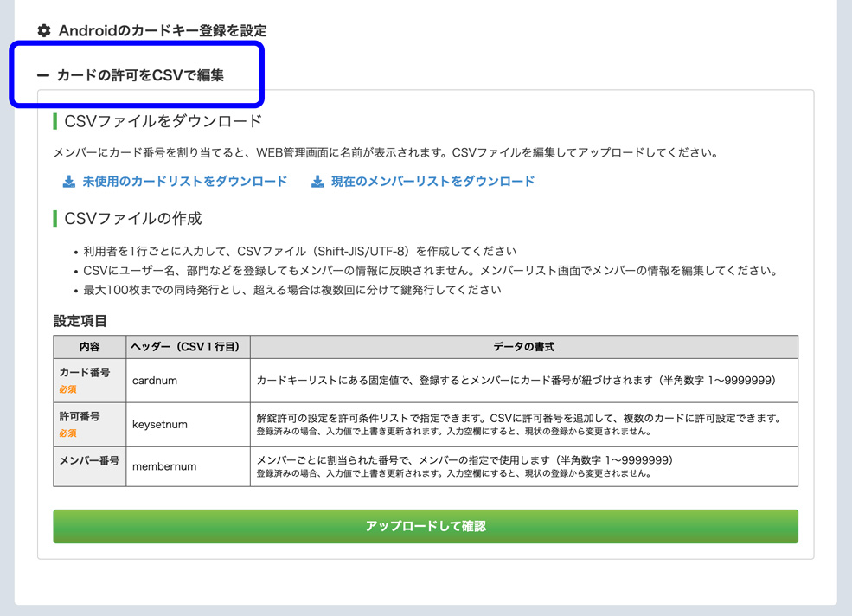Viewport: 852px width, 616px height.
Task: Click the minus icon beside カードの許可をCSVで編集
Action: coord(43,76)
